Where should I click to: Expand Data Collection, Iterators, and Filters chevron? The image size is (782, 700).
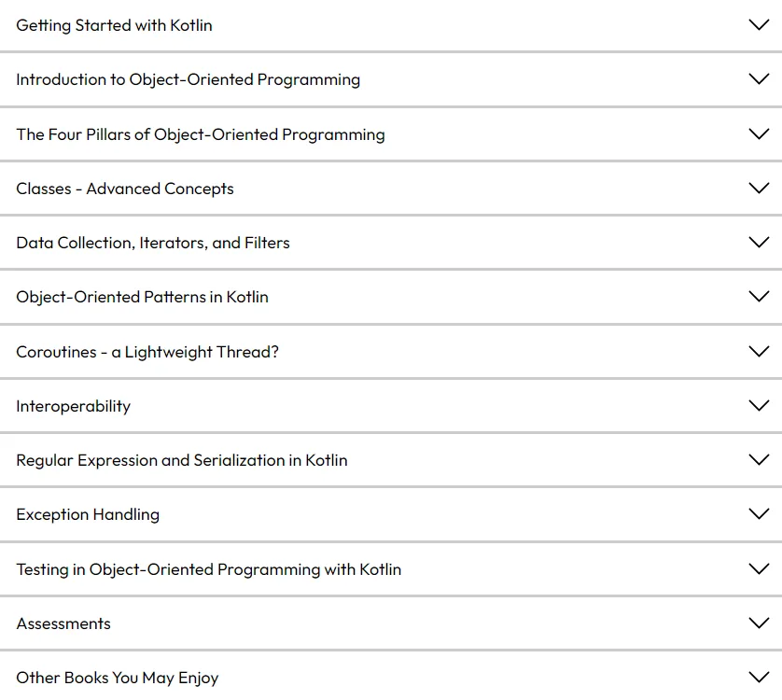(759, 243)
